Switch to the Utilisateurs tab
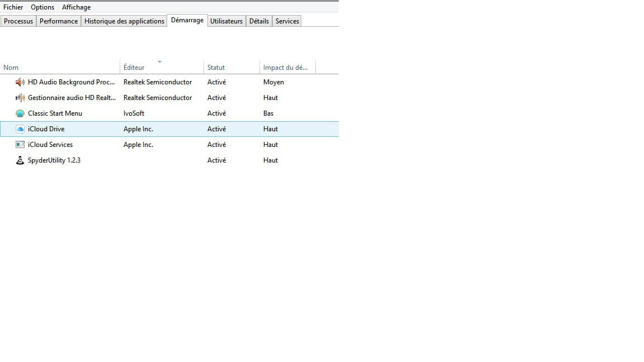 (x=226, y=21)
